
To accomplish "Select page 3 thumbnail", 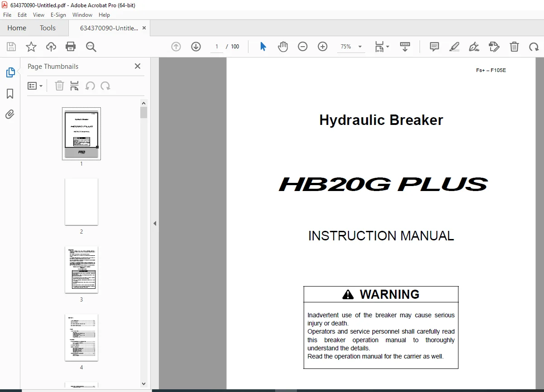I will tap(81, 269).
